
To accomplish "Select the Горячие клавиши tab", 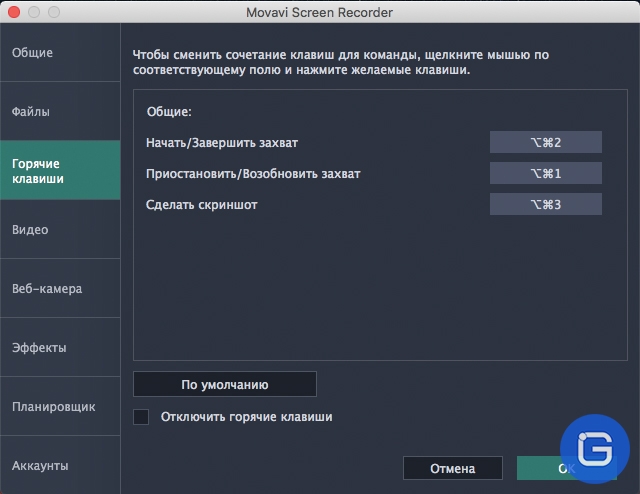I will pyautogui.click(x=60, y=170).
